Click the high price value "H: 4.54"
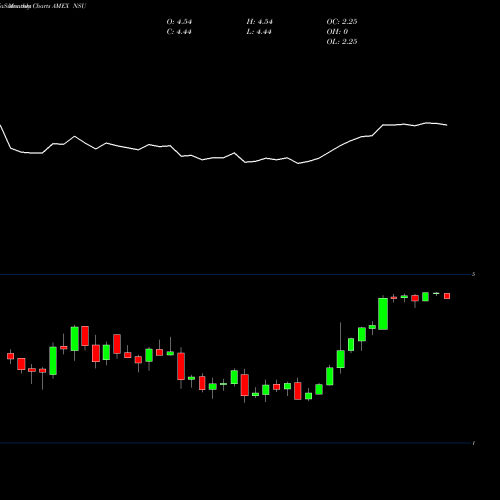500x500 pixels. coord(260,22)
